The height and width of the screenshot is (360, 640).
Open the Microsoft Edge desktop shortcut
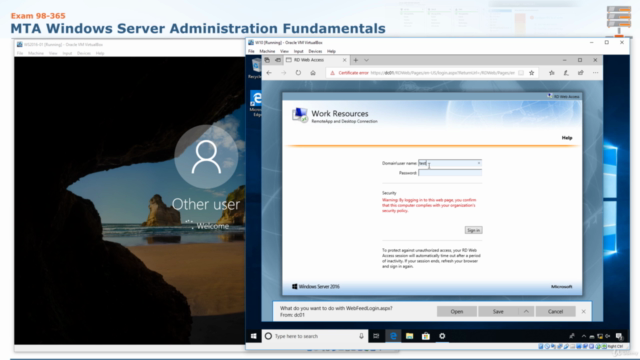(256, 104)
